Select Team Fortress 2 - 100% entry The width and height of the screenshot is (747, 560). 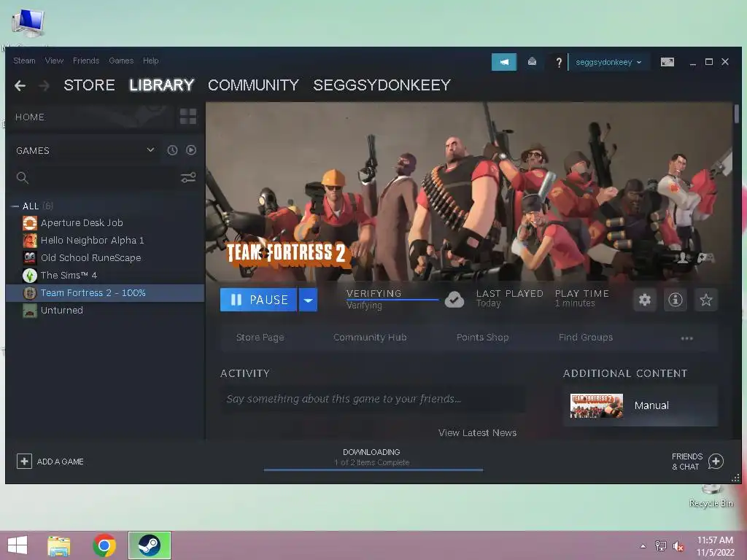[x=105, y=293]
